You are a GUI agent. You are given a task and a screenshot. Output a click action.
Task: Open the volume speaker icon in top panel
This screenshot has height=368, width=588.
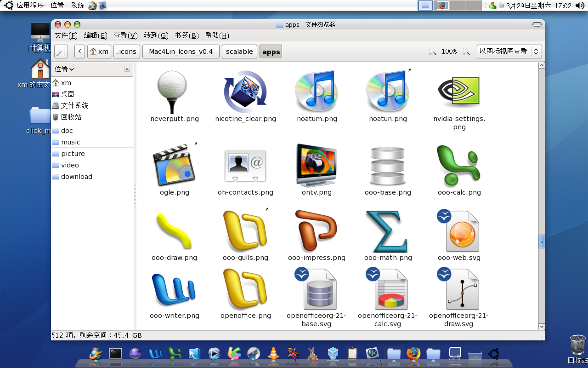click(x=579, y=6)
